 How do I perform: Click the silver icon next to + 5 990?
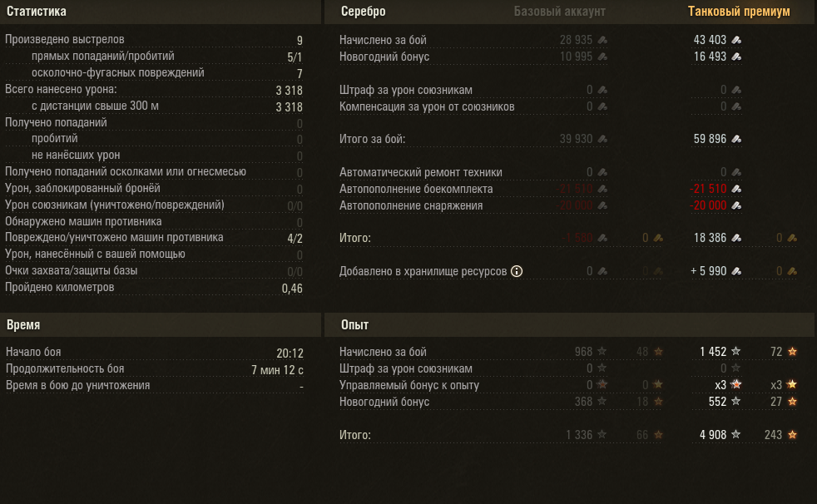point(736,271)
